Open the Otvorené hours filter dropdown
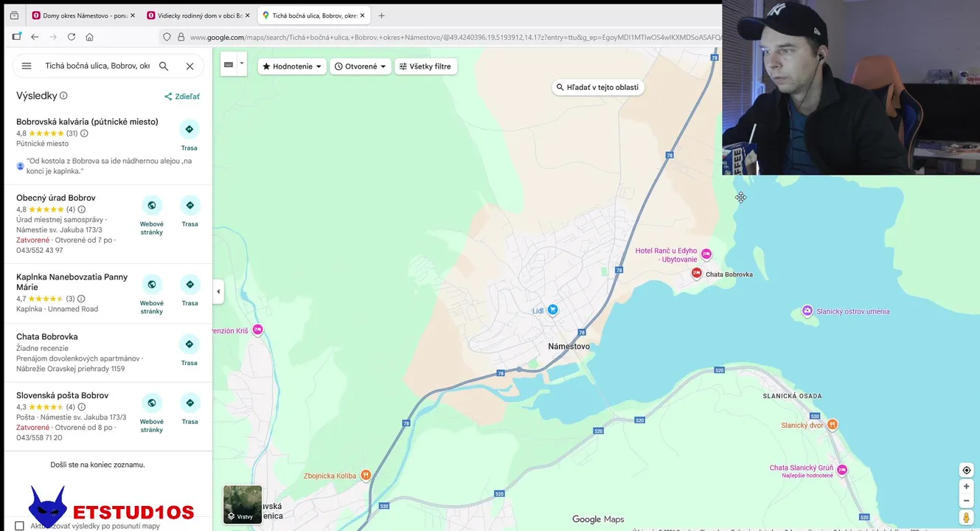980x531 pixels. click(361, 66)
